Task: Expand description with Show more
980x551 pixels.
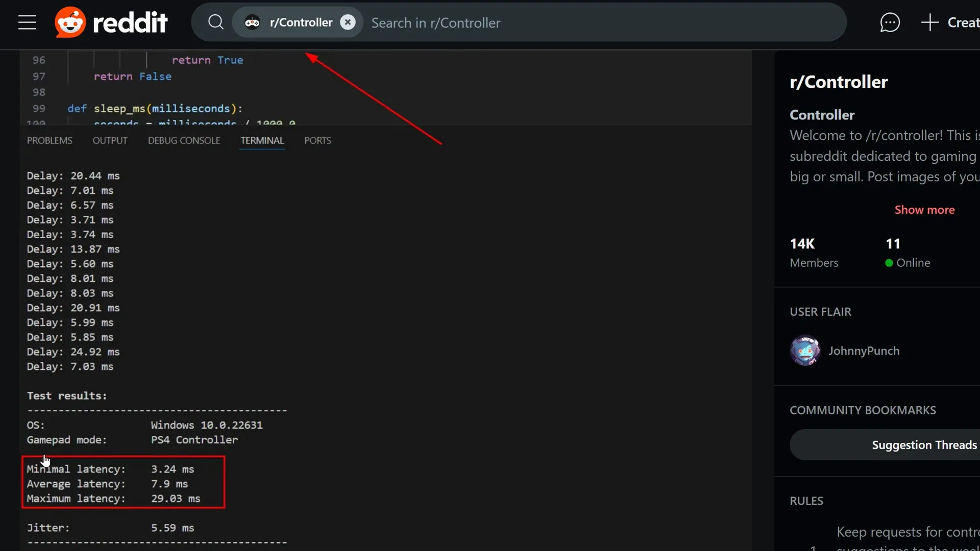Action: (x=924, y=210)
